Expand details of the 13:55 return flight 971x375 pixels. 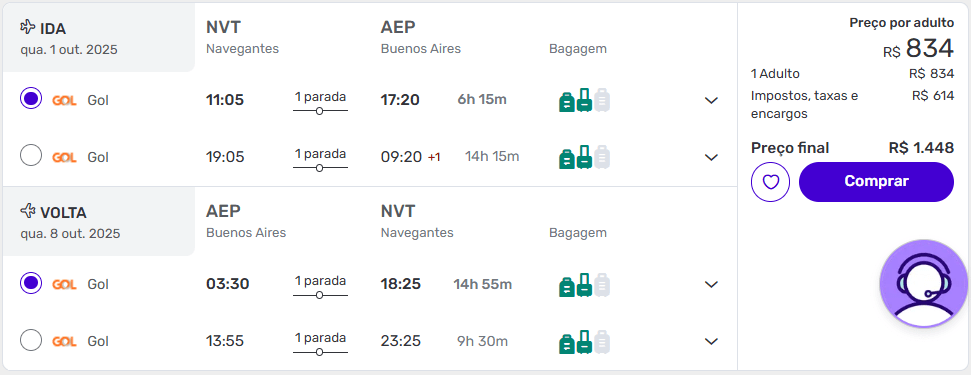click(x=711, y=342)
